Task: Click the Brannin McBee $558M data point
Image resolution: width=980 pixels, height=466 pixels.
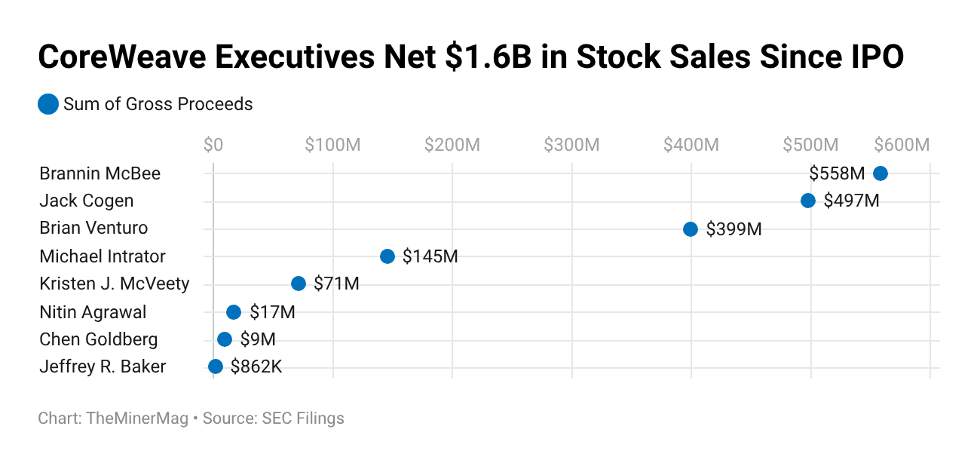Action: (880, 173)
